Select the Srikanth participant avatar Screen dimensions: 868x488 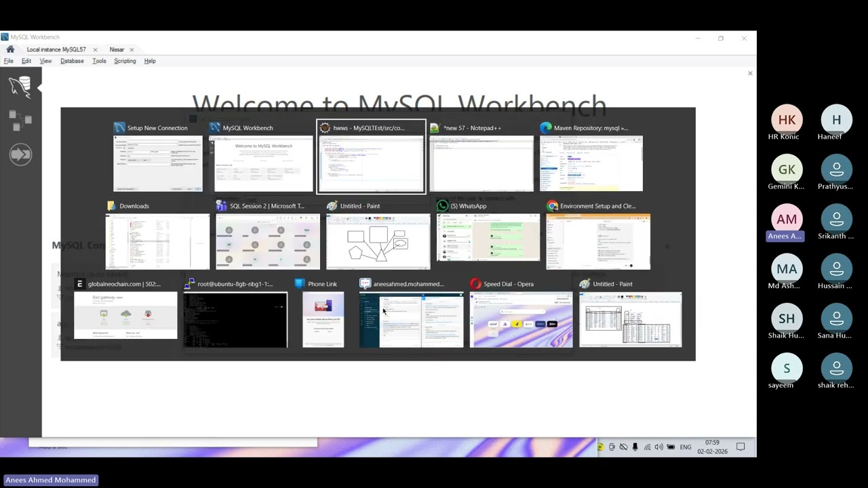[x=836, y=219]
